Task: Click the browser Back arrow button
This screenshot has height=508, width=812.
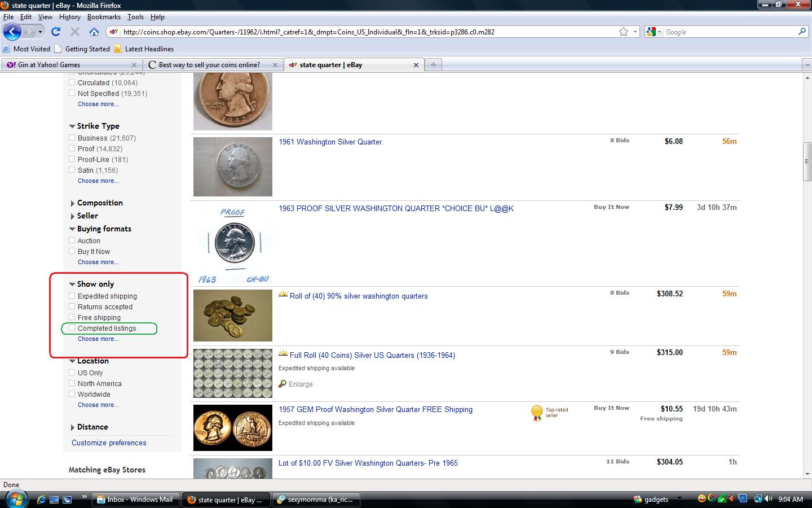Action: coord(12,32)
